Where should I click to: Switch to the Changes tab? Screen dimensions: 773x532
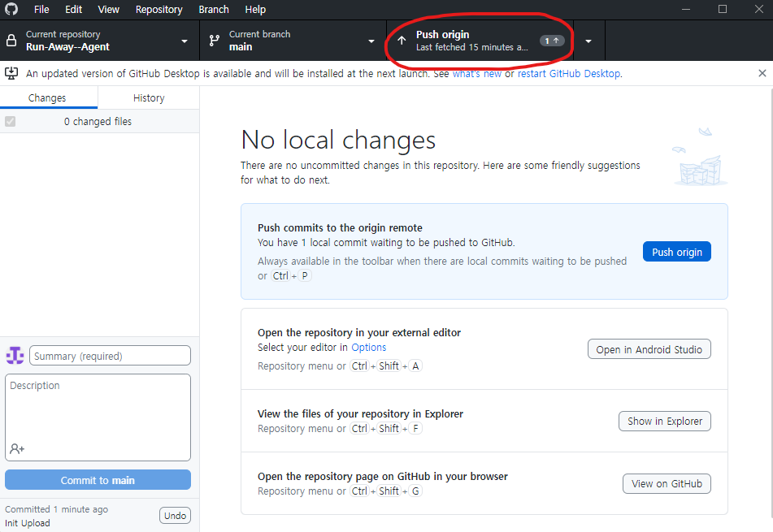click(x=47, y=97)
